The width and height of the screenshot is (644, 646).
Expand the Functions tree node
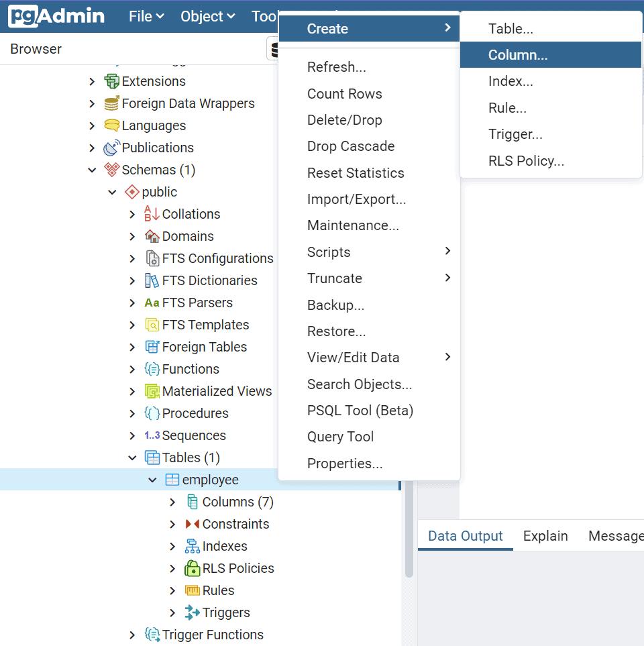tap(132, 369)
